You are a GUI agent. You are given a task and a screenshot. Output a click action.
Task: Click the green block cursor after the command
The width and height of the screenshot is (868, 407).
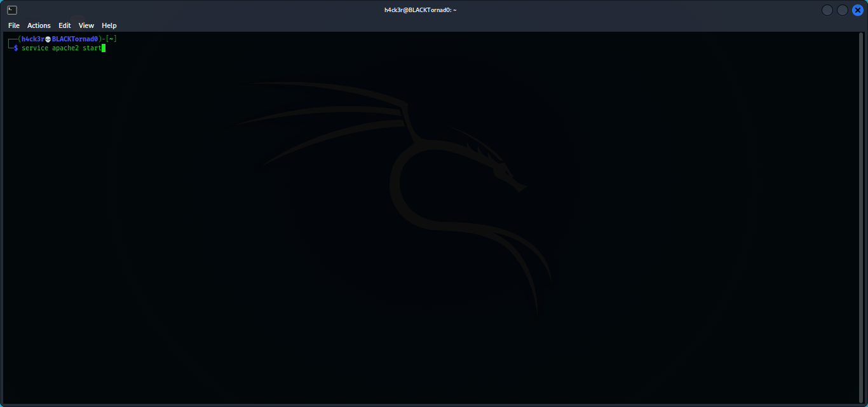(104, 48)
